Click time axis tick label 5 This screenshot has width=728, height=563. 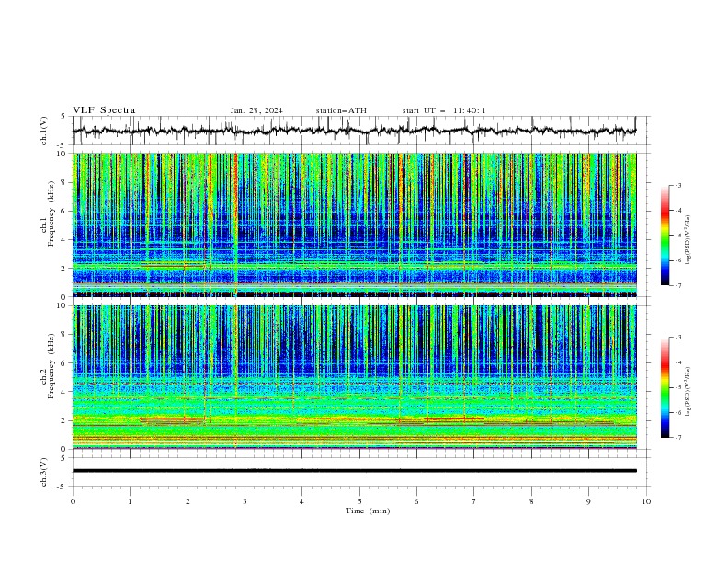(359, 501)
